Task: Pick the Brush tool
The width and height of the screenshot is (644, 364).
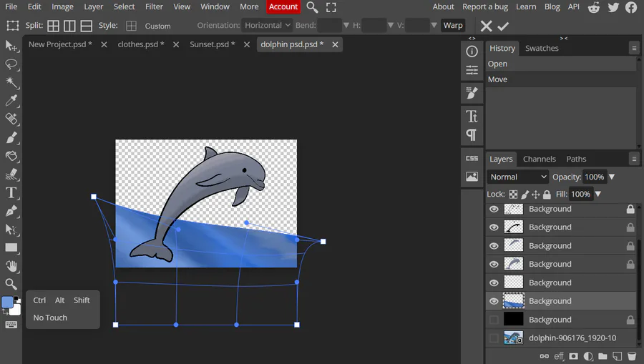Action: click(x=11, y=138)
